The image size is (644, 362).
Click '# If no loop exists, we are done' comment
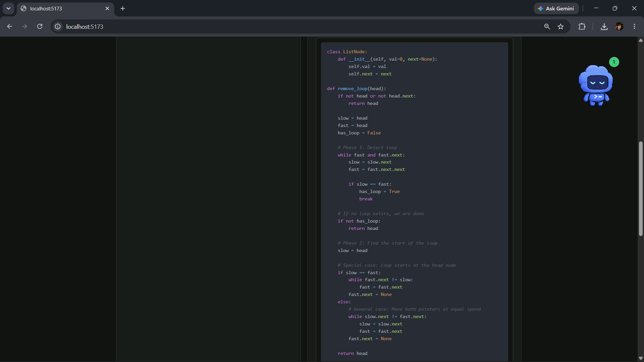coord(381,214)
